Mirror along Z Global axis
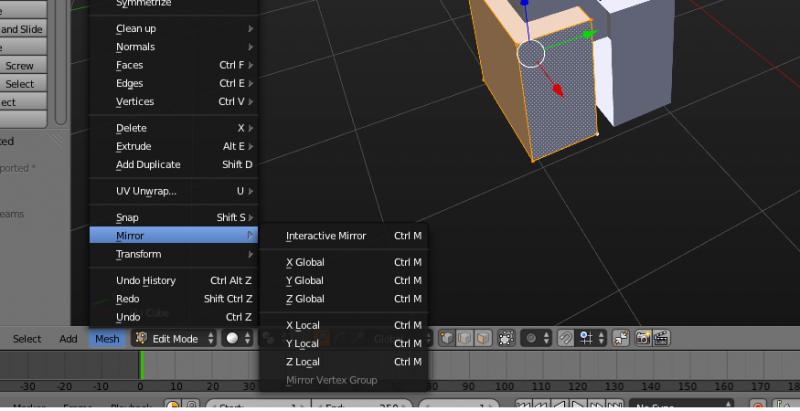Screen dimensions: 800x411 click(344, 299)
